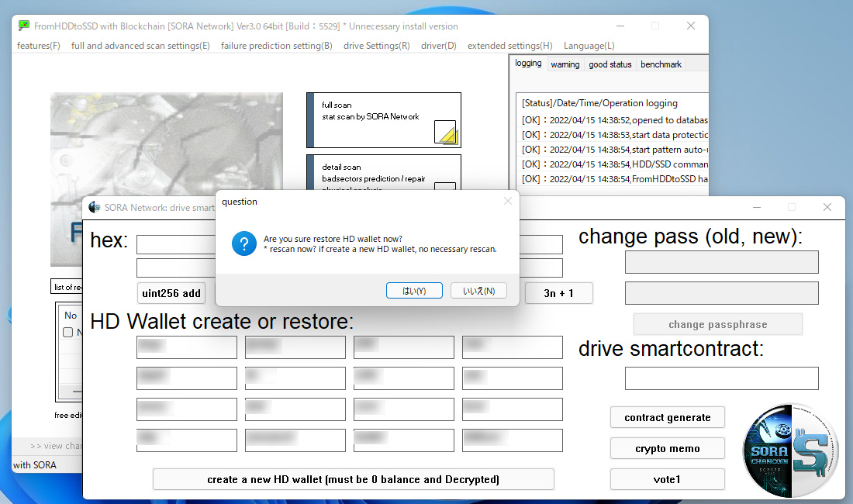
Task: Click the vote1 button
Action: 668,479
